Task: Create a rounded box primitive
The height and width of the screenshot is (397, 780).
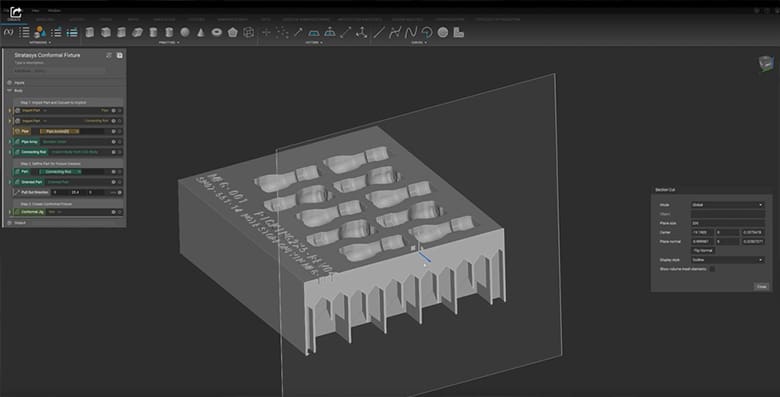Action: pyautogui.click(x=105, y=32)
